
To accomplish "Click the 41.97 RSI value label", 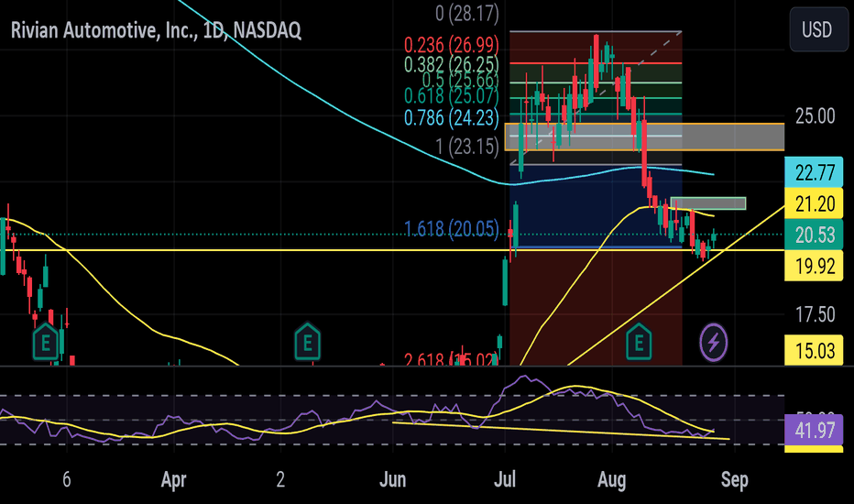I will [x=814, y=430].
